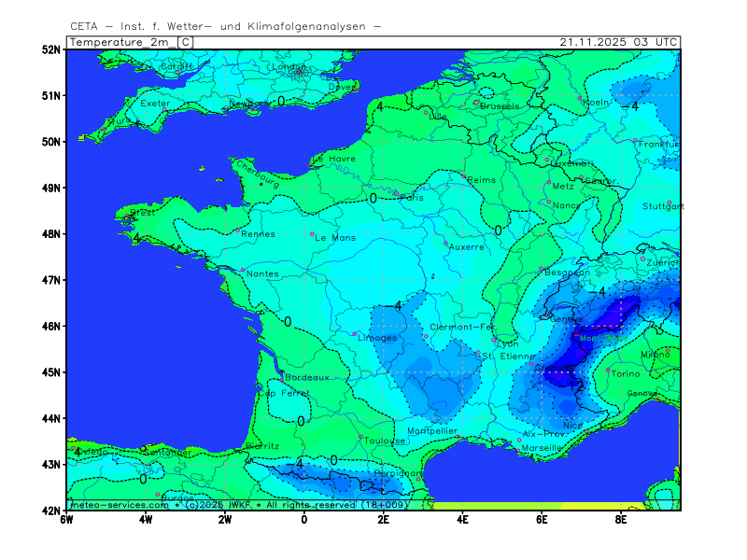
Task: Select the Limoges location marker
Action: 355,334
